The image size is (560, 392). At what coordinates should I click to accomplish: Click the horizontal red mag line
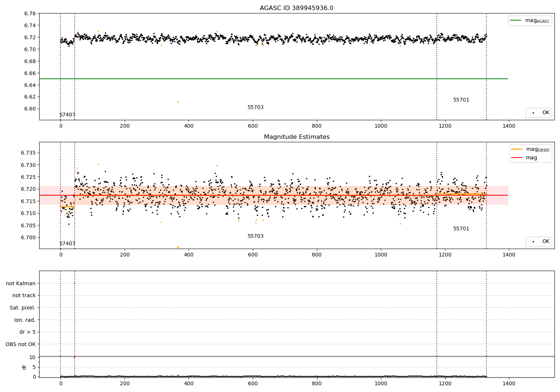[x=273, y=195]
